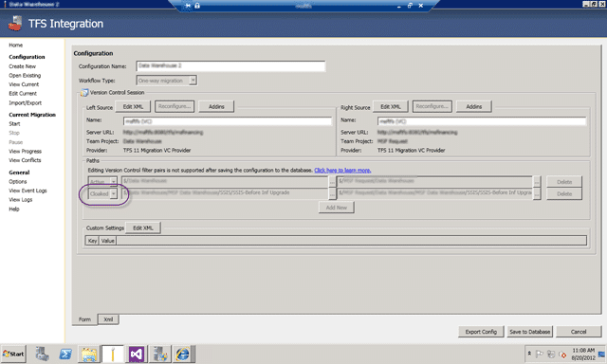Choose View Current in sidebar
Viewport: 607px width, 364px height.
pyautogui.click(x=24, y=84)
